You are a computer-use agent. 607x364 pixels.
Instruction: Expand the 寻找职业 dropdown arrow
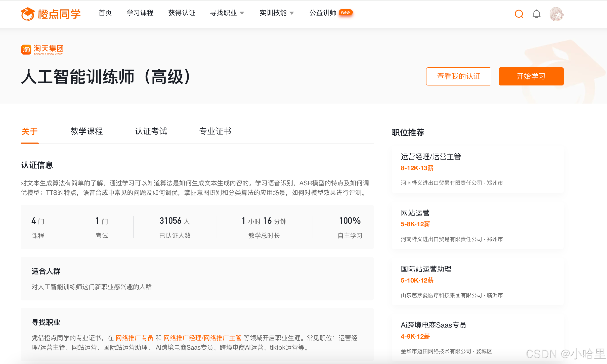click(x=242, y=13)
